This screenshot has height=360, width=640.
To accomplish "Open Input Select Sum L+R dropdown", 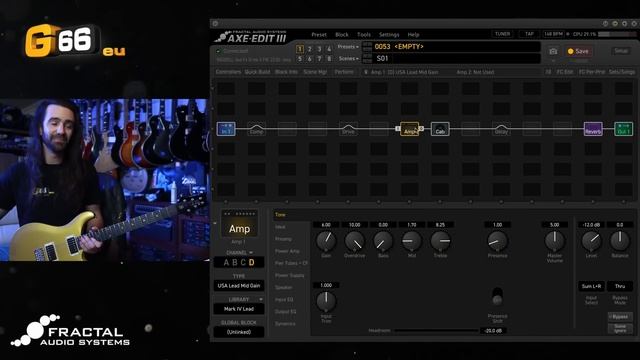I will (x=591, y=286).
